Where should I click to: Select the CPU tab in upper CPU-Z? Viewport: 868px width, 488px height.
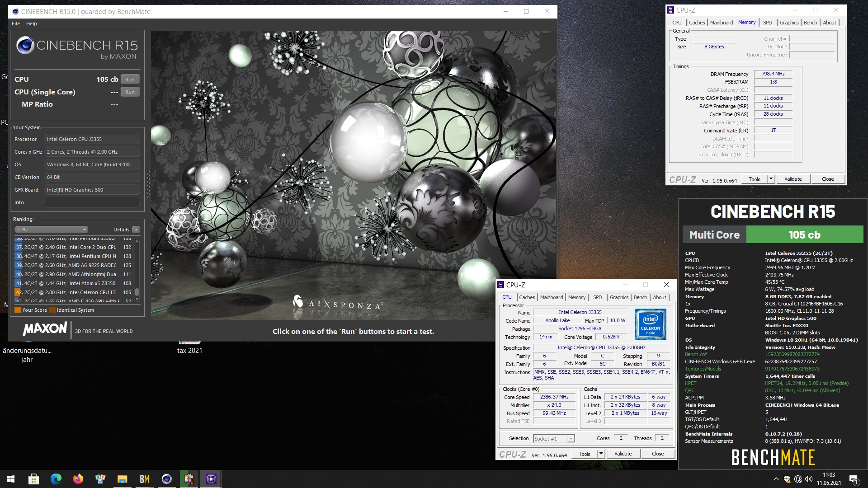[677, 23]
